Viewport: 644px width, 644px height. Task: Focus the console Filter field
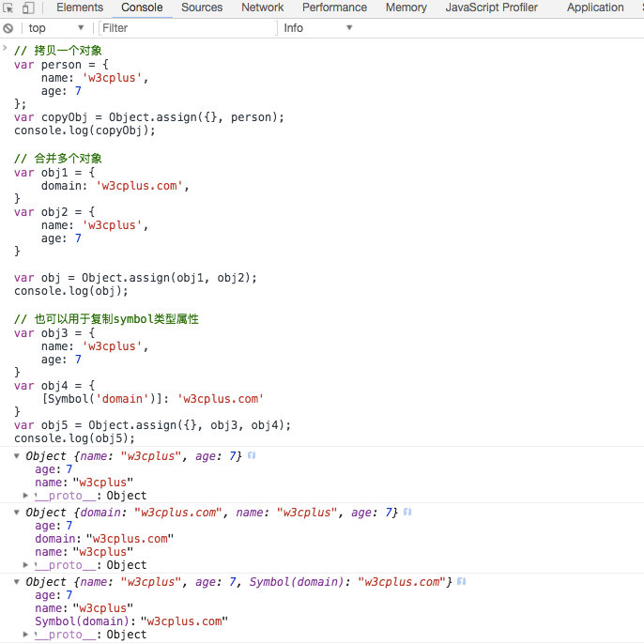coord(189,28)
